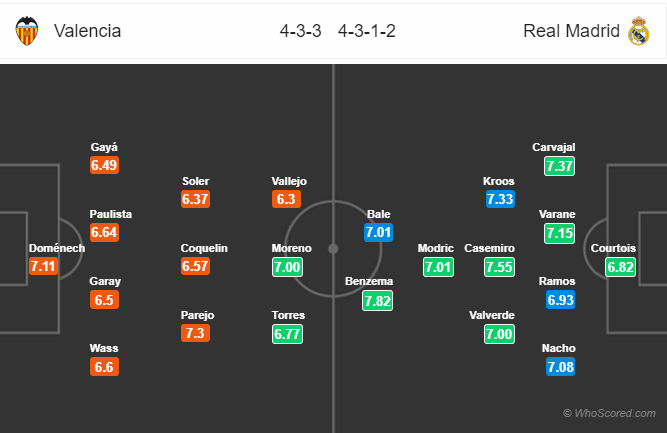Click Parejo's 7.3 rating badge

[195, 333]
